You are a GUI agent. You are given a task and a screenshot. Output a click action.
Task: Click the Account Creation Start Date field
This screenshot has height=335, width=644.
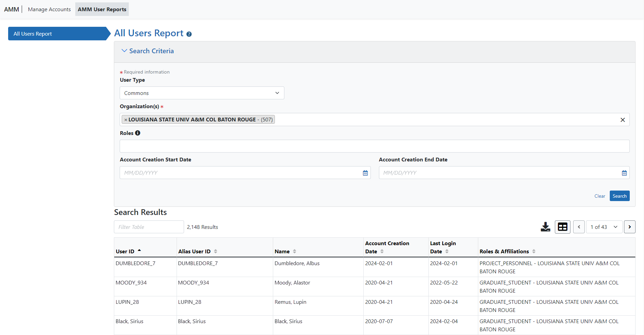[245, 173]
